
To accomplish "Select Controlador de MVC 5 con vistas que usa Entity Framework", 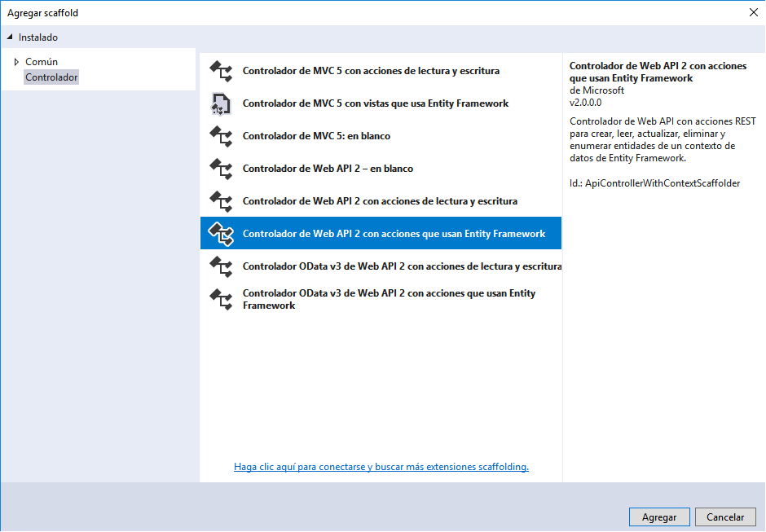I will [381, 103].
